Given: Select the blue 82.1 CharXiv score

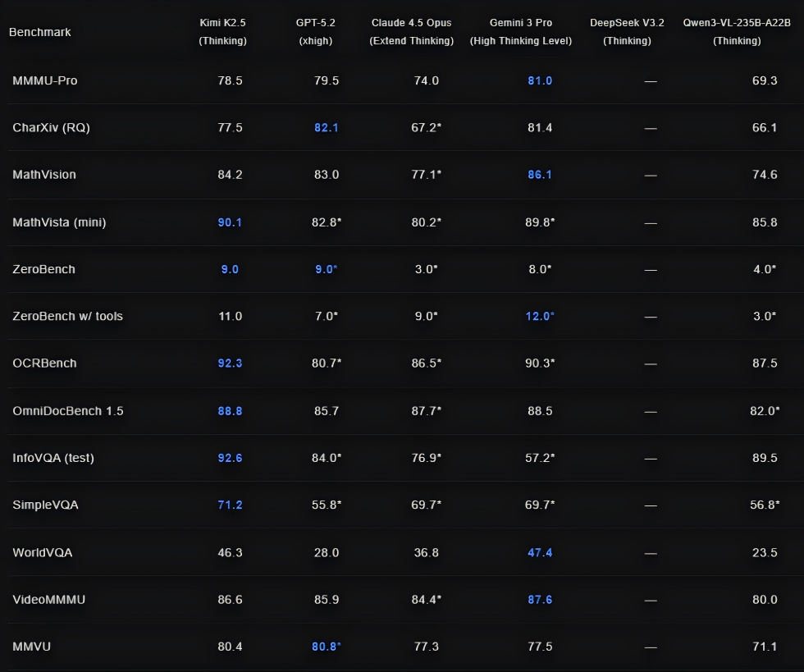Looking at the screenshot, I should 327,128.
